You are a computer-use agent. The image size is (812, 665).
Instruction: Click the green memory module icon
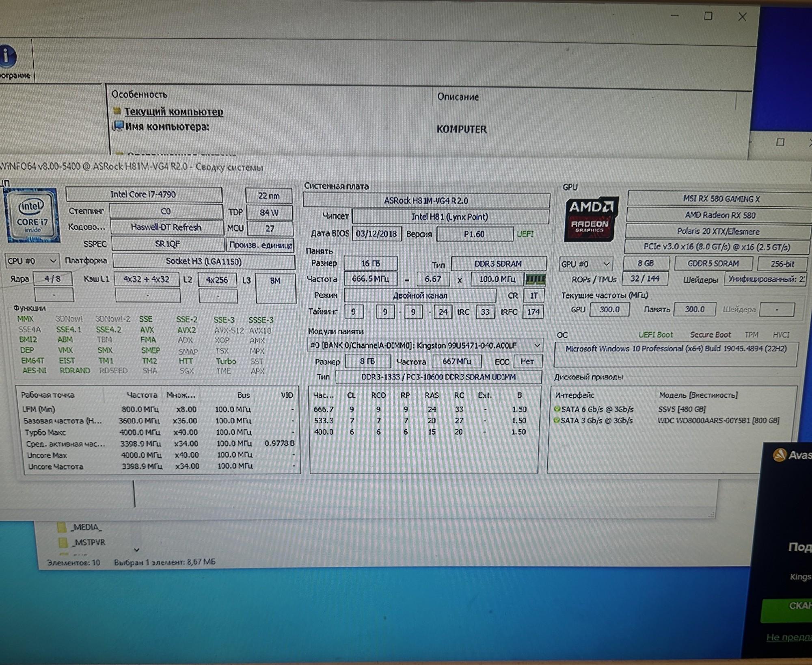pos(535,279)
